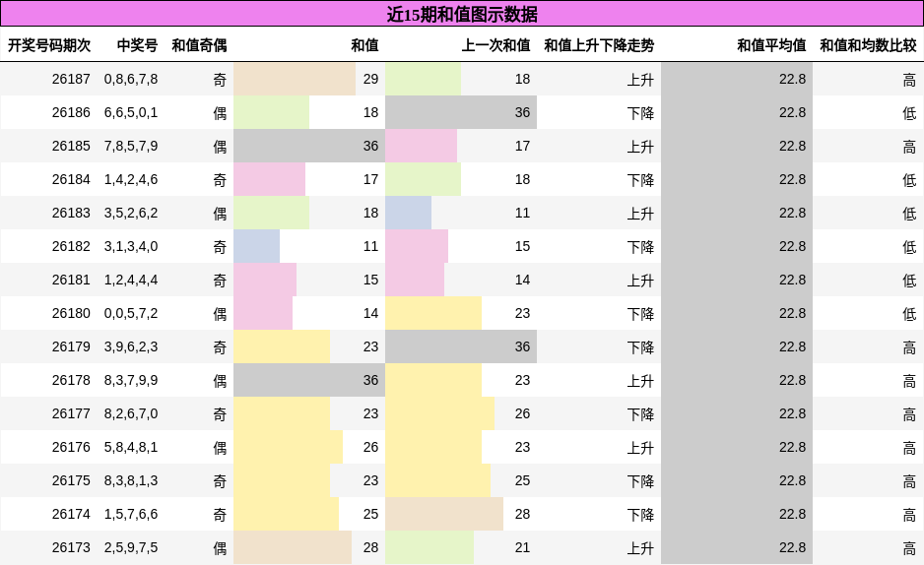The image size is (924, 565).
Task: Click sum value 11 in row 26182
Action: coord(370,246)
